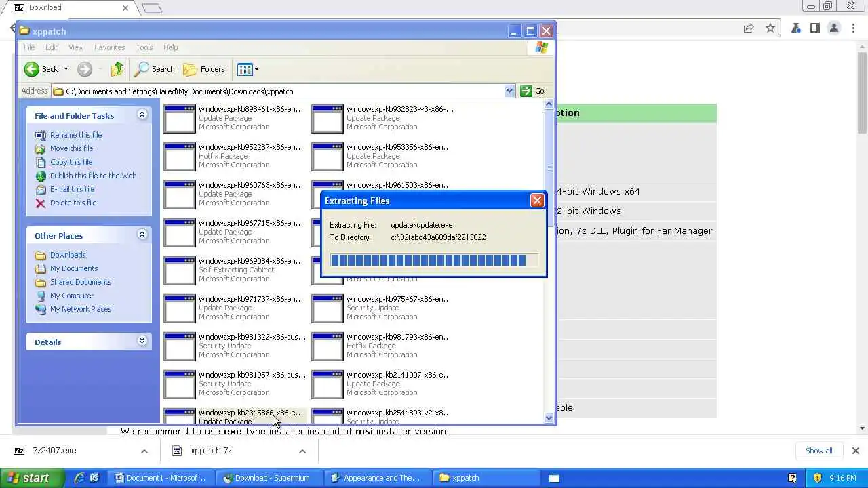Image resolution: width=868 pixels, height=488 pixels.
Task: Click Show all downloads button
Action: coord(819,451)
